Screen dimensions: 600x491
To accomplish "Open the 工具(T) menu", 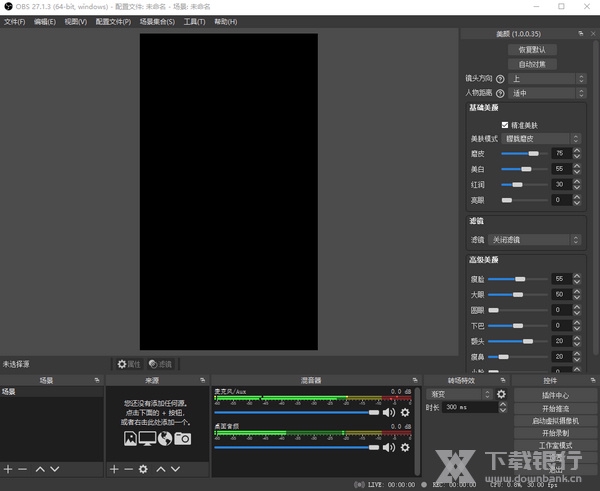I will [194, 21].
